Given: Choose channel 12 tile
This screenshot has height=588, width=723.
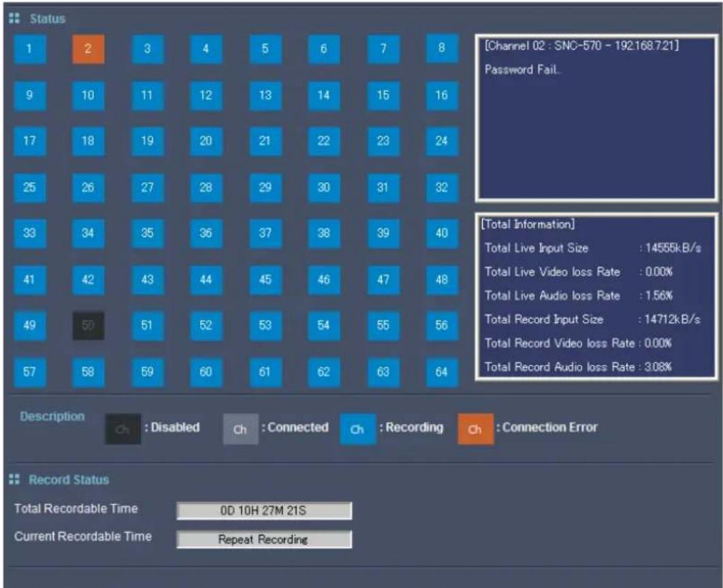Looking at the screenshot, I should tap(206, 95).
